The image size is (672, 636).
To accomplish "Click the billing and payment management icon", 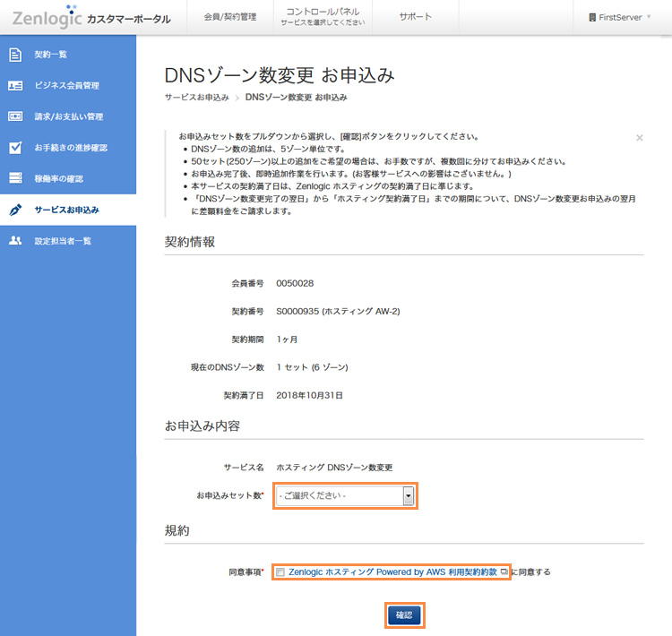I will click(x=15, y=116).
